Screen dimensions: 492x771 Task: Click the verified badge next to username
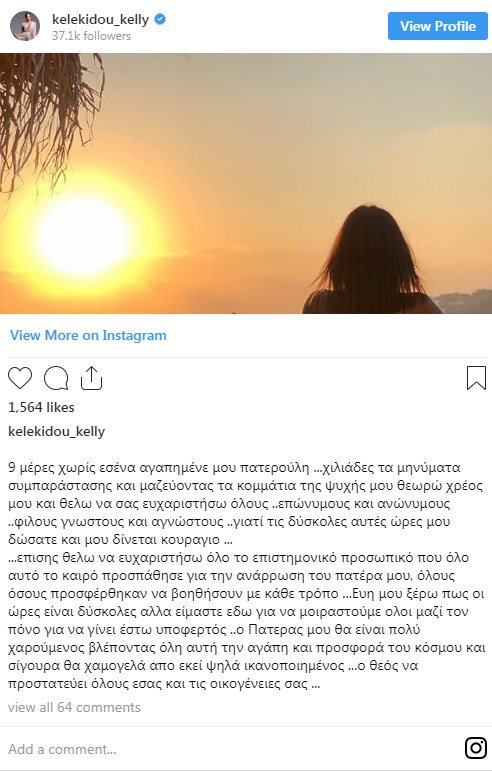point(160,19)
